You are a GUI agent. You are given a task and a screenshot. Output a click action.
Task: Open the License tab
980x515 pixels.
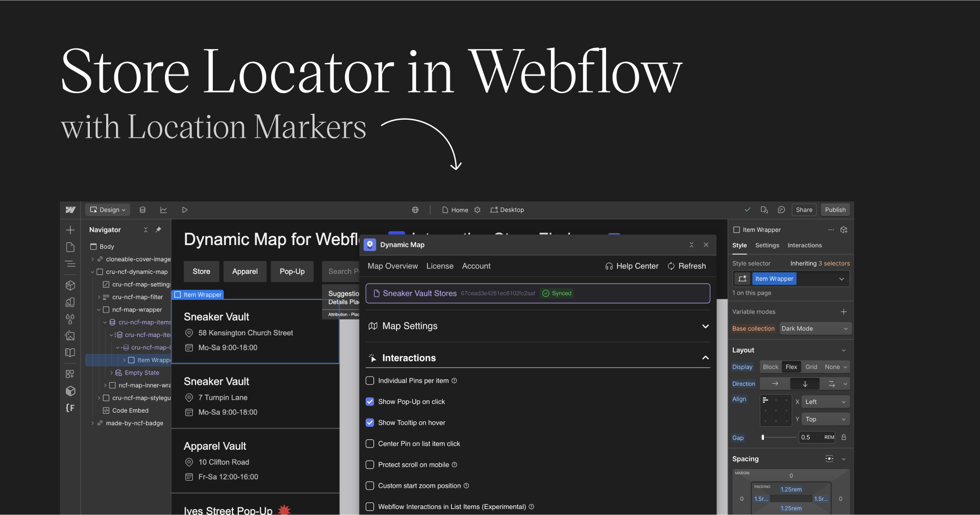440,266
